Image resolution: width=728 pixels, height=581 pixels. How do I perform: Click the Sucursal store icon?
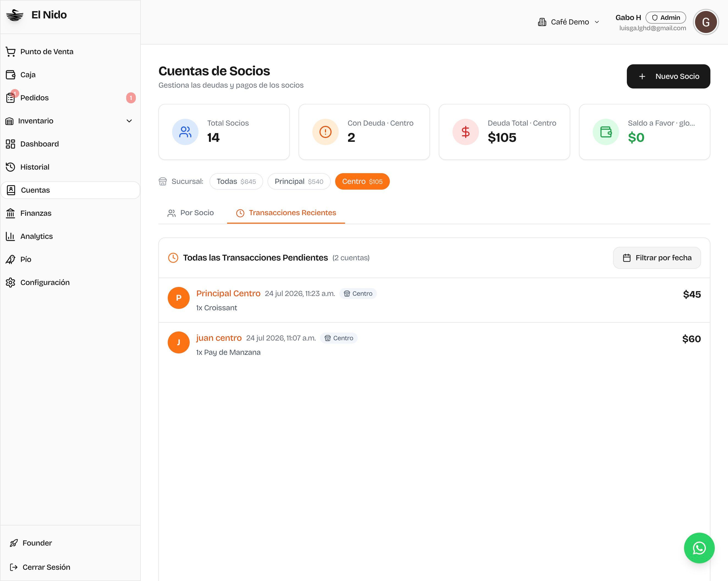163,182
